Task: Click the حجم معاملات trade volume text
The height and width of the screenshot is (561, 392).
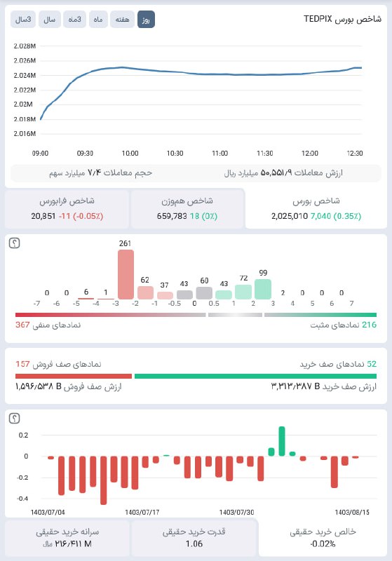Action: coord(100,173)
